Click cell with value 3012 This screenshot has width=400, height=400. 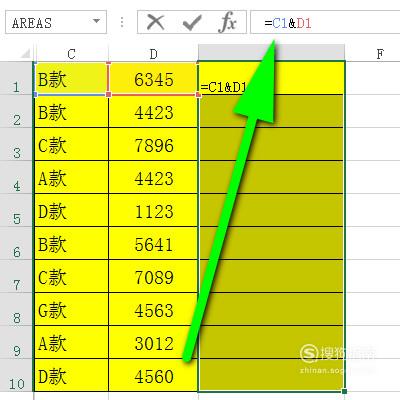(153, 342)
